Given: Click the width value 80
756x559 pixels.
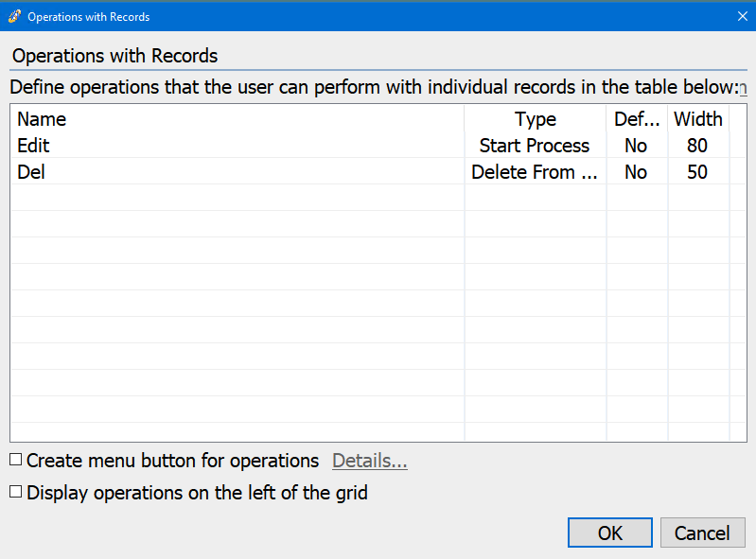Looking at the screenshot, I should point(697,146).
